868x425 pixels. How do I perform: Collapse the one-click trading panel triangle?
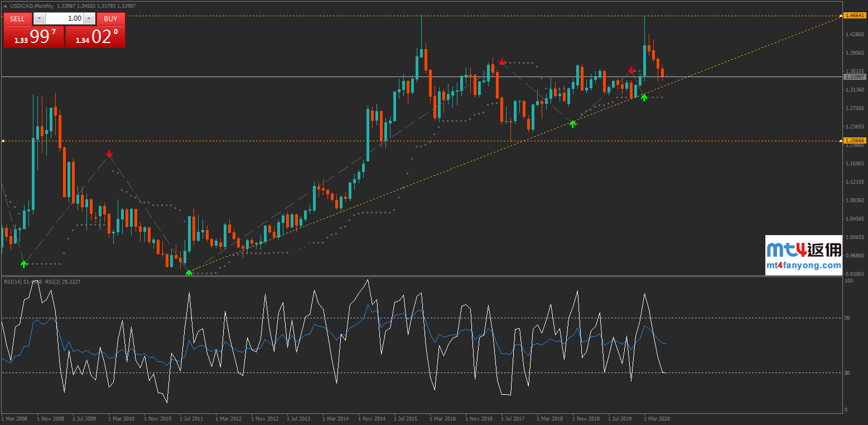coord(6,6)
